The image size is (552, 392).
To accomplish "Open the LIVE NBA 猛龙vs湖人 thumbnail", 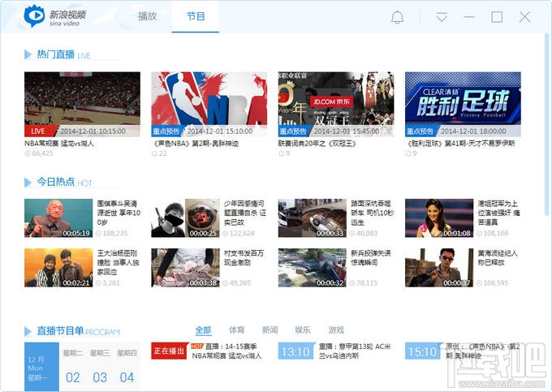I will click(82, 104).
